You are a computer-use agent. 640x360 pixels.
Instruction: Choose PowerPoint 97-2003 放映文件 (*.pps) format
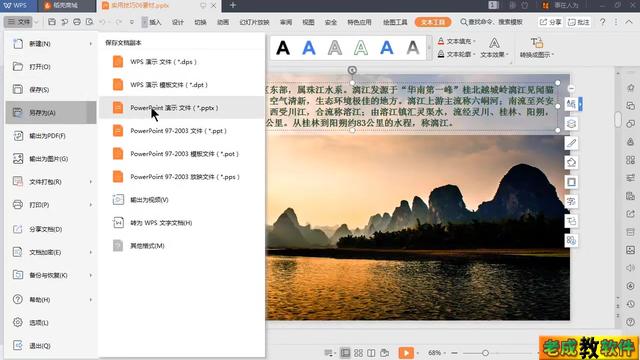(x=182, y=177)
